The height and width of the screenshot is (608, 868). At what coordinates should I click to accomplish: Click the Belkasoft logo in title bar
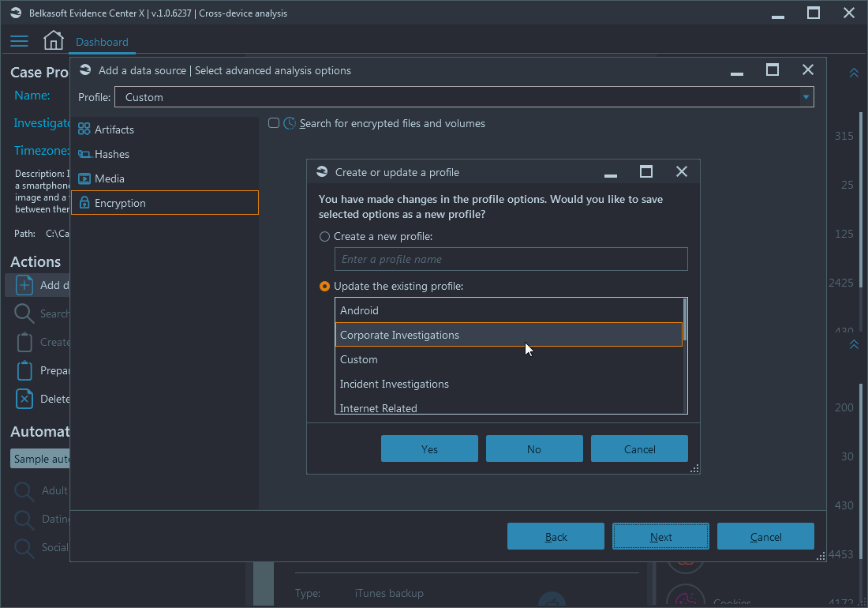click(16, 13)
